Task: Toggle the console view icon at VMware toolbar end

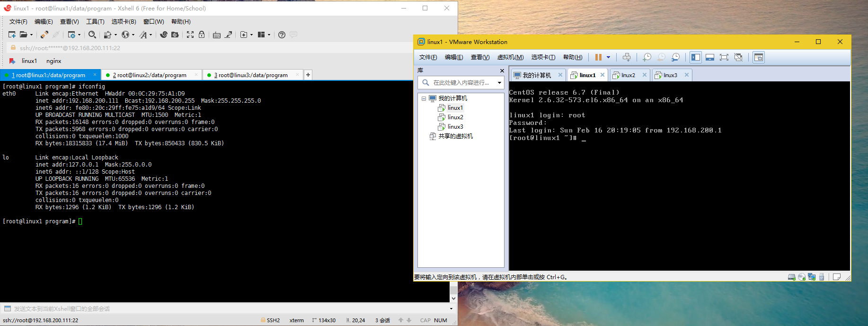Action: coord(759,57)
